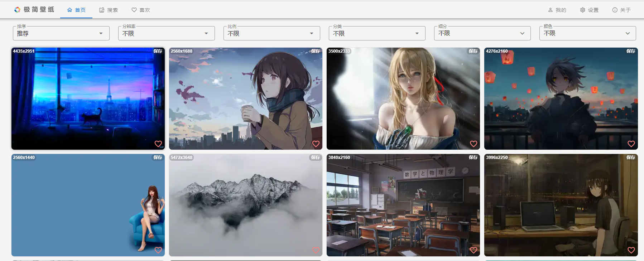Expand the 颜色 color dropdown
The width and height of the screenshot is (644, 261).
[588, 33]
